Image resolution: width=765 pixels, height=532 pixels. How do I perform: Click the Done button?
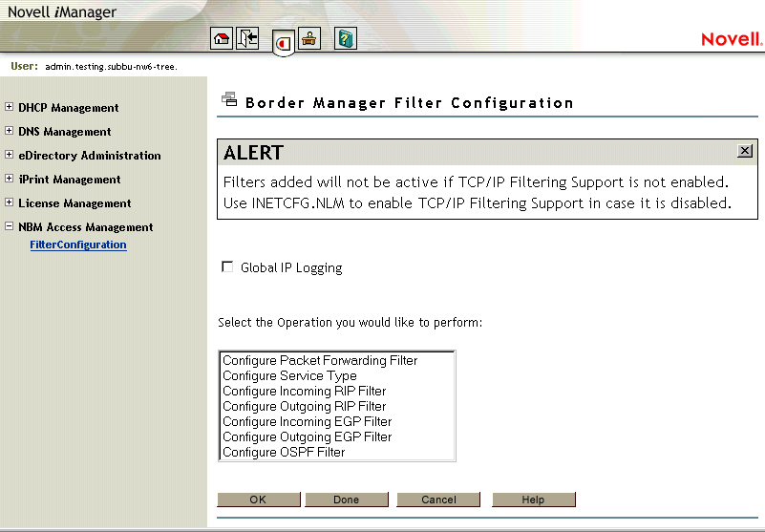pos(347,500)
